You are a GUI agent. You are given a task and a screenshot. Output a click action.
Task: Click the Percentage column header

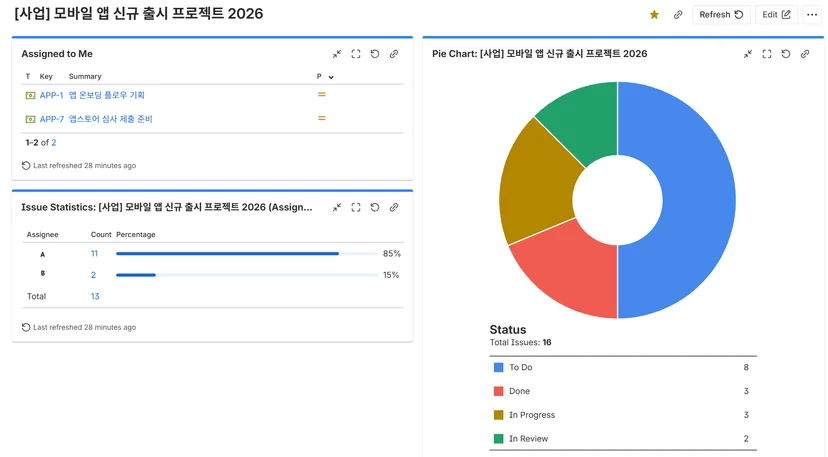[136, 235]
